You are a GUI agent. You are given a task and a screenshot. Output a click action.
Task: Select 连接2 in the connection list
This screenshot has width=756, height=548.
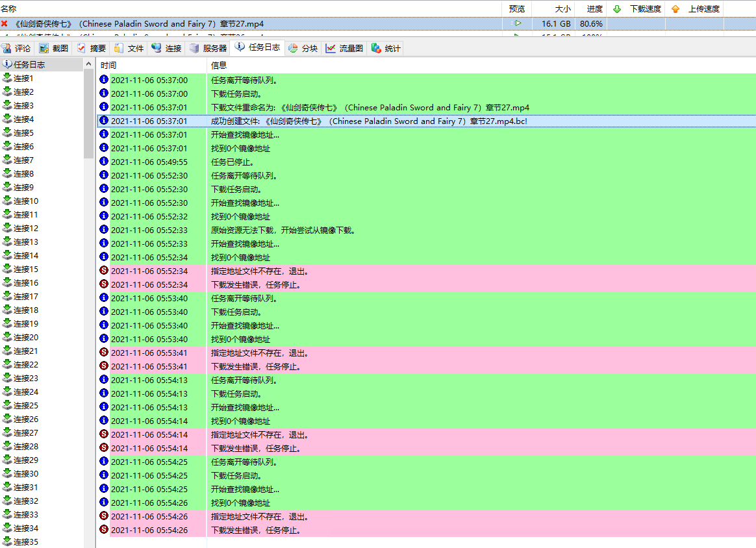coord(23,92)
